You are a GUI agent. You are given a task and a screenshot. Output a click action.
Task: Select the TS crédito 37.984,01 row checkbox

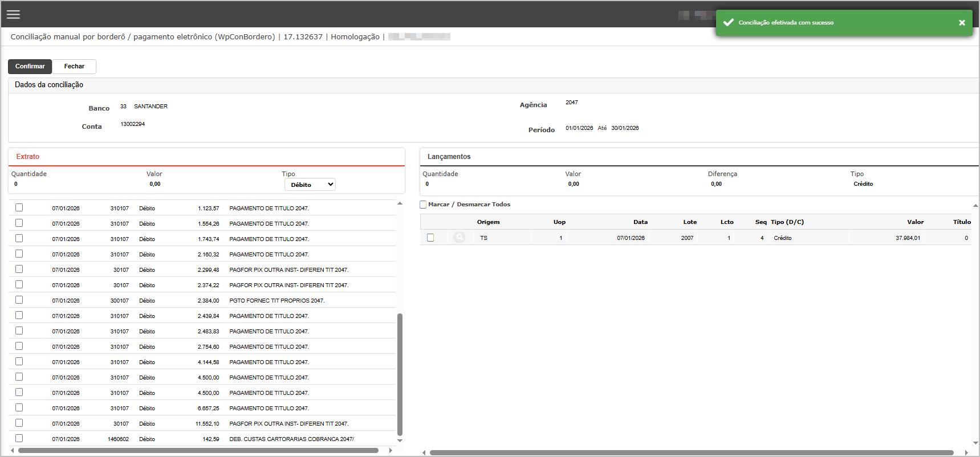[430, 238]
